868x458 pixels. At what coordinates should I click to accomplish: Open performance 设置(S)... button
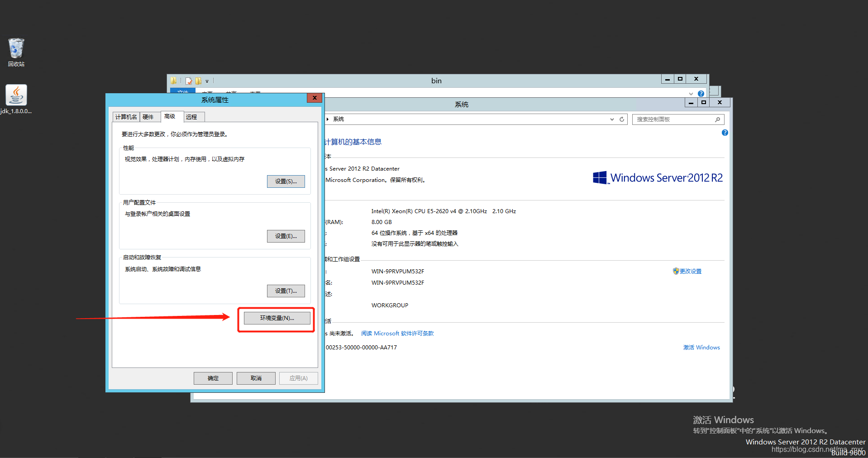click(x=286, y=181)
